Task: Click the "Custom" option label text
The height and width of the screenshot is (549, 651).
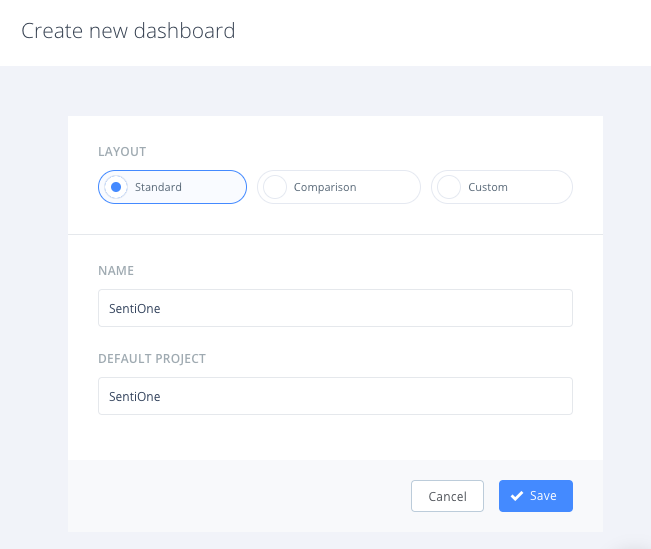Action: 488,187
